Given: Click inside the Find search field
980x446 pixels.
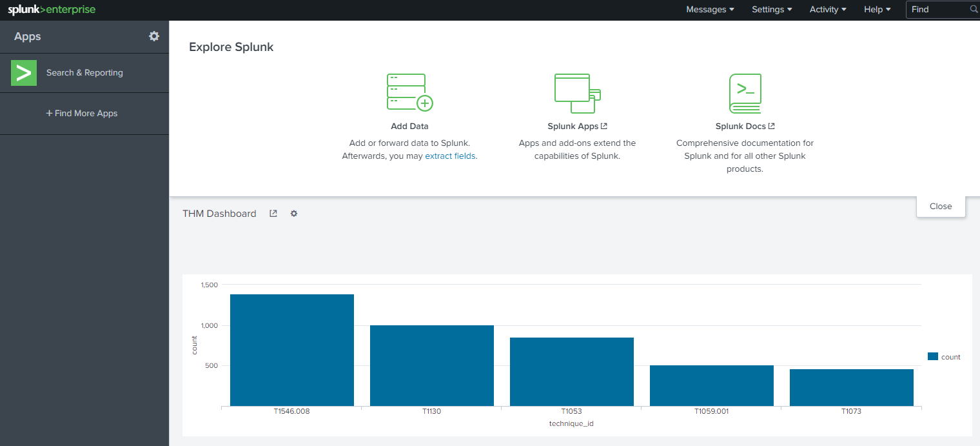Looking at the screenshot, I should [x=938, y=10].
